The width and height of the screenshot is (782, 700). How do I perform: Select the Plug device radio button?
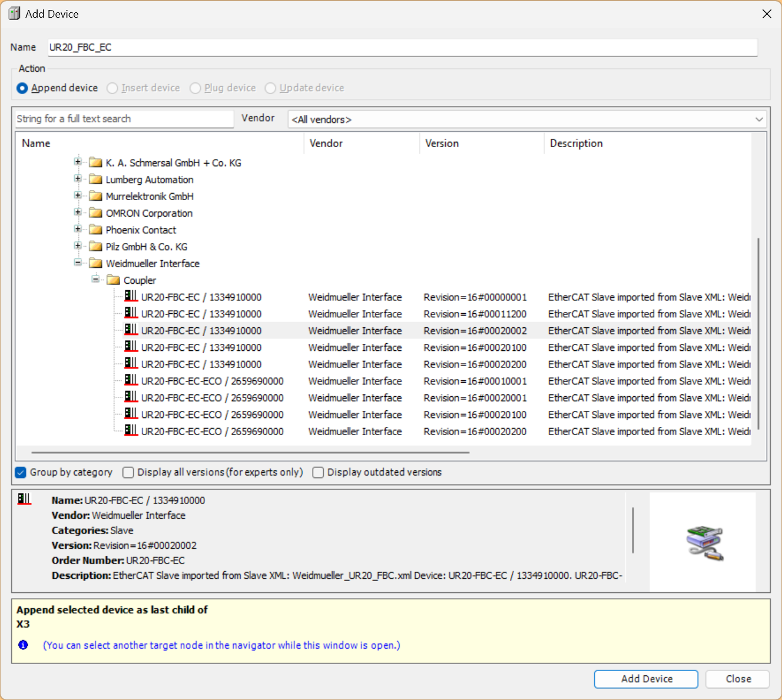coord(195,88)
